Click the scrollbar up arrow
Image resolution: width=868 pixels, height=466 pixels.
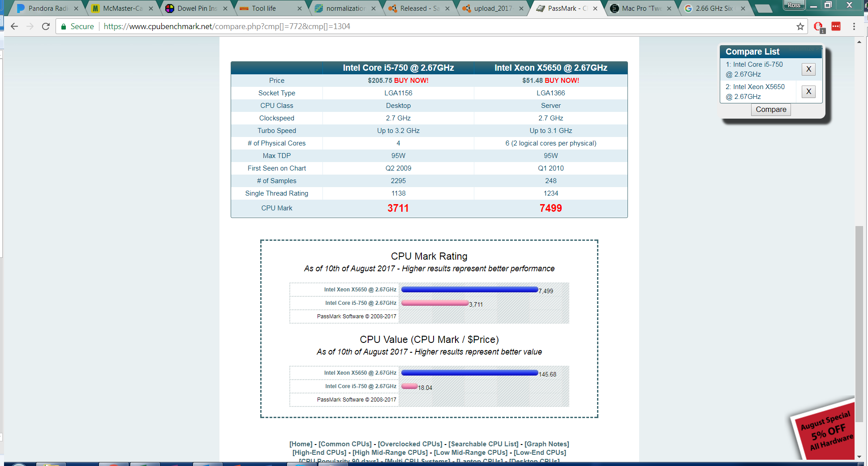pos(859,42)
